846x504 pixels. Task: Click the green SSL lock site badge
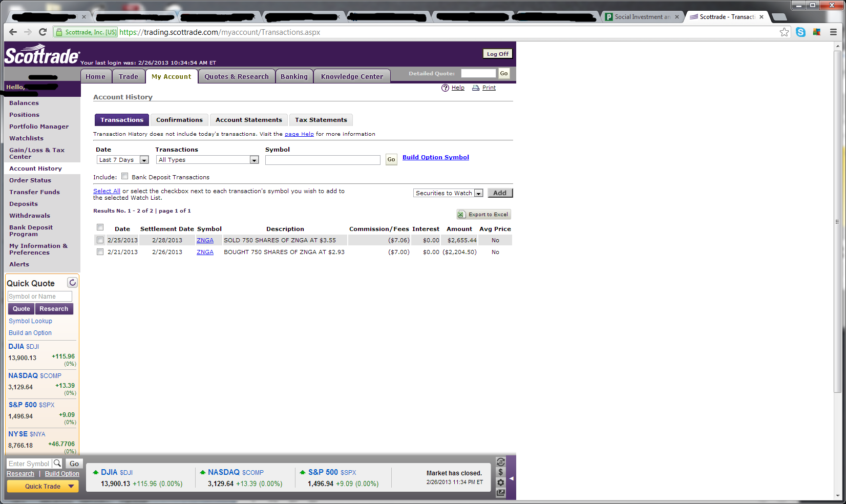click(x=86, y=32)
